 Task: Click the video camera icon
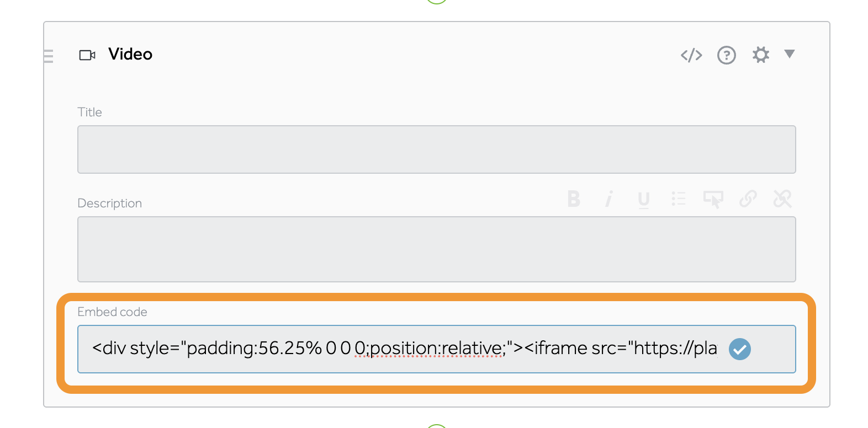(87, 55)
